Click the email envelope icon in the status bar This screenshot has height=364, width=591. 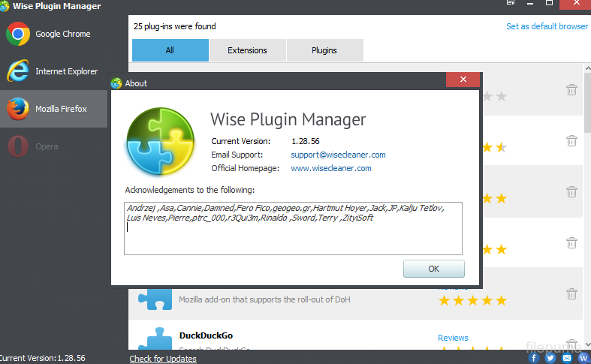point(567,357)
